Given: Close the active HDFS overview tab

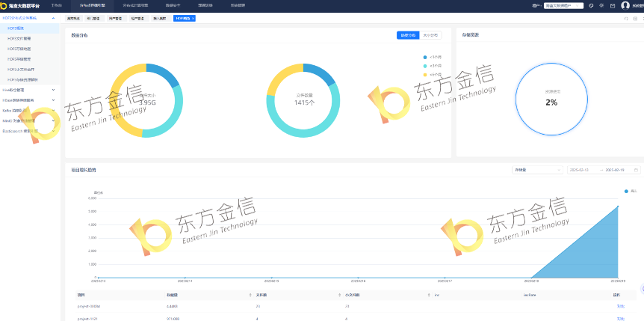Looking at the screenshot, I should [193, 19].
